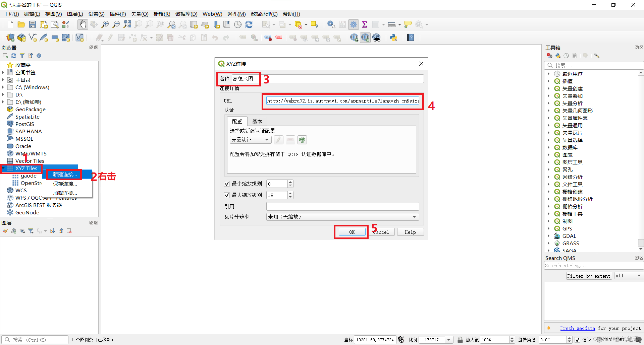The width and height of the screenshot is (644, 345).
Task: Toggle the Render checkbox in status bar
Action: tap(577, 340)
